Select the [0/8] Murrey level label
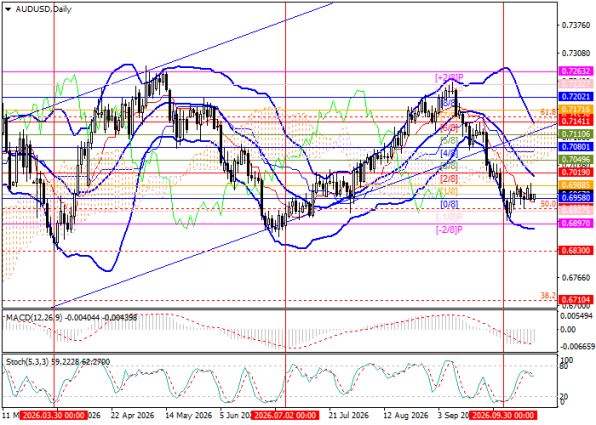The width and height of the screenshot is (596, 425). click(449, 204)
